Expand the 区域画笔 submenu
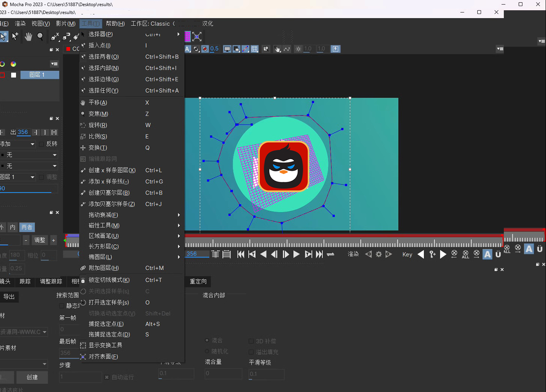Viewport: 546px width, 392px height. click(132, 236)
